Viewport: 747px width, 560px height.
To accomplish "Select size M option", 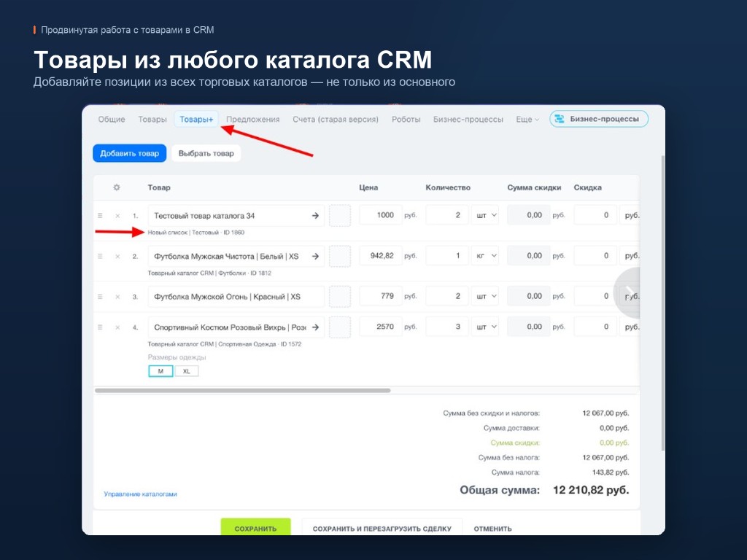I will point(160,371).
